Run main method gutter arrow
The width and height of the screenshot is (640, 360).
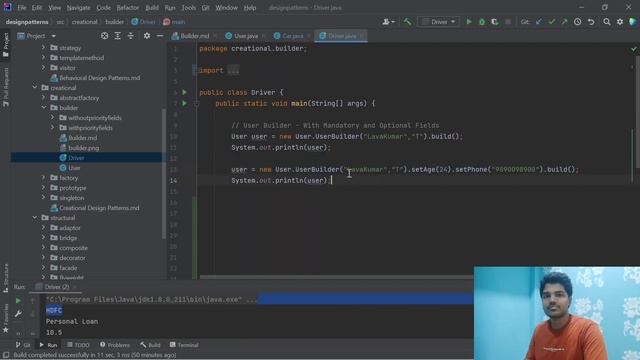184,103
